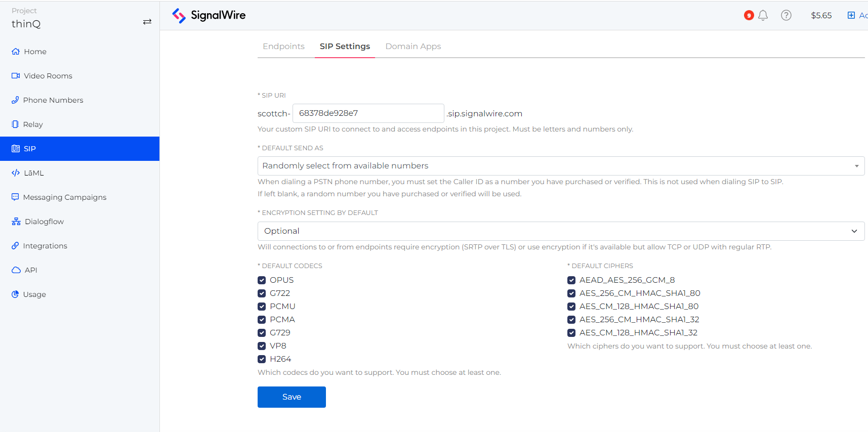The image size is (868, 432).
Task: Expand the Default Send As dropdown
Action: coord(561,166)
